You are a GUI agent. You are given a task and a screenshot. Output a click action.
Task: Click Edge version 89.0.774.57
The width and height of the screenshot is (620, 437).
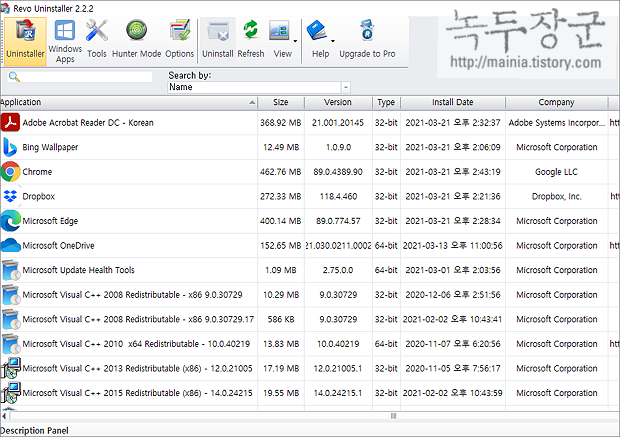338,221
